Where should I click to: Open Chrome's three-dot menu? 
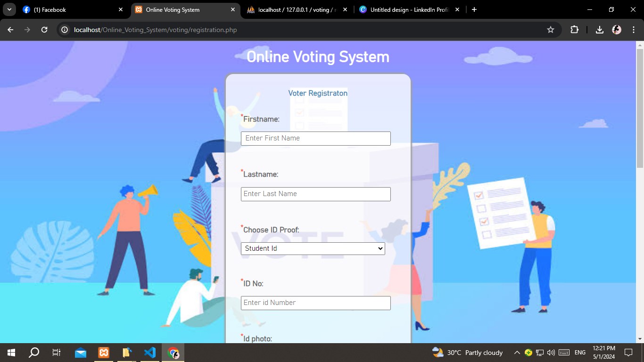pyautogui.click(x=634, y=29)
